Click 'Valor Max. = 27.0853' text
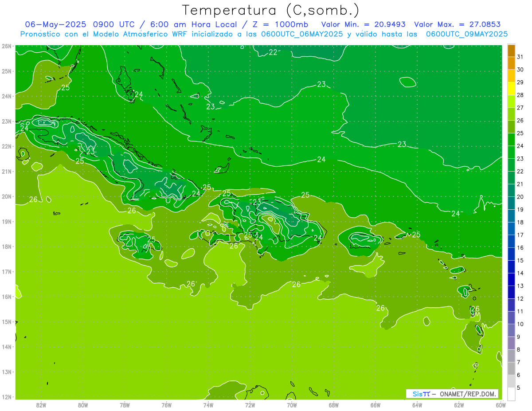 (x=457, y=24)
